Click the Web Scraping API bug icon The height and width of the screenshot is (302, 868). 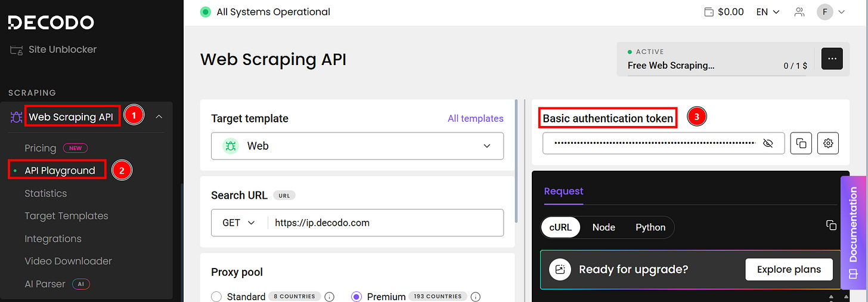(x=16, y=117)
